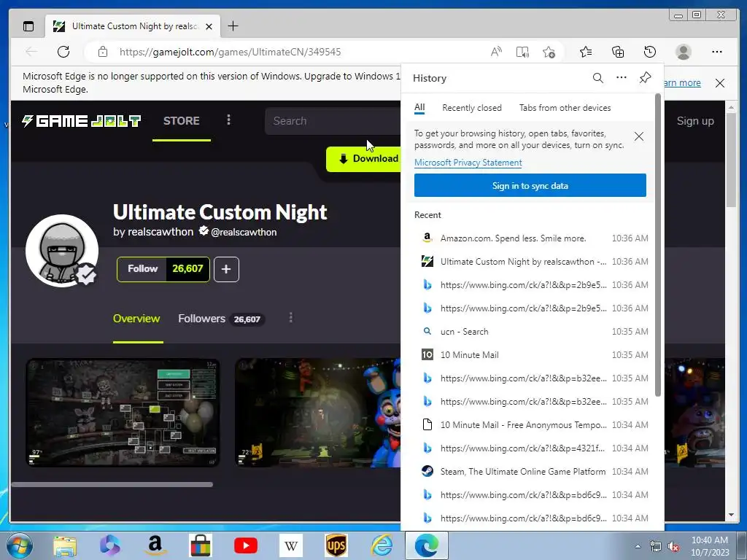Select the Overview tab

(x=136, y=319)
